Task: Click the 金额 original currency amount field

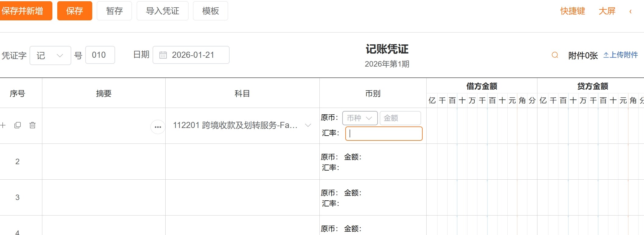Action: [400, 118]
